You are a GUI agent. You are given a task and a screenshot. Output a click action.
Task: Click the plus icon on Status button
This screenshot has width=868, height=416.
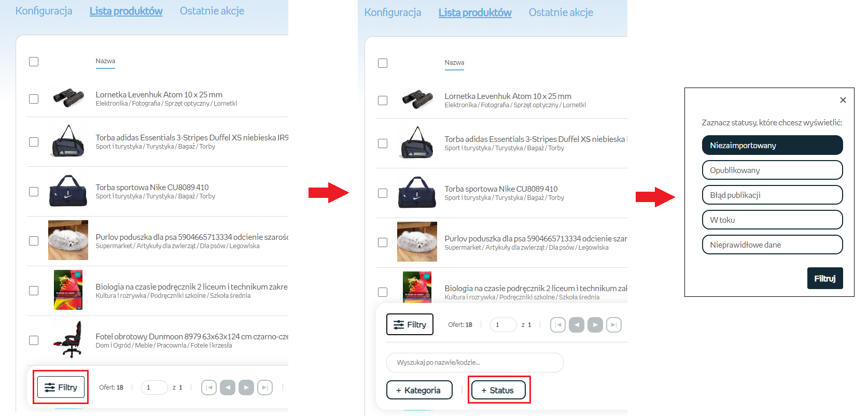tap(484, 391)
